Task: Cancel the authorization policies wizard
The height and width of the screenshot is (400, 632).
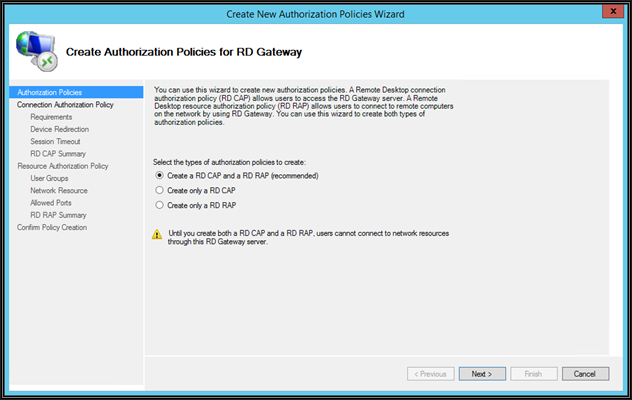Action: point(585,374)
